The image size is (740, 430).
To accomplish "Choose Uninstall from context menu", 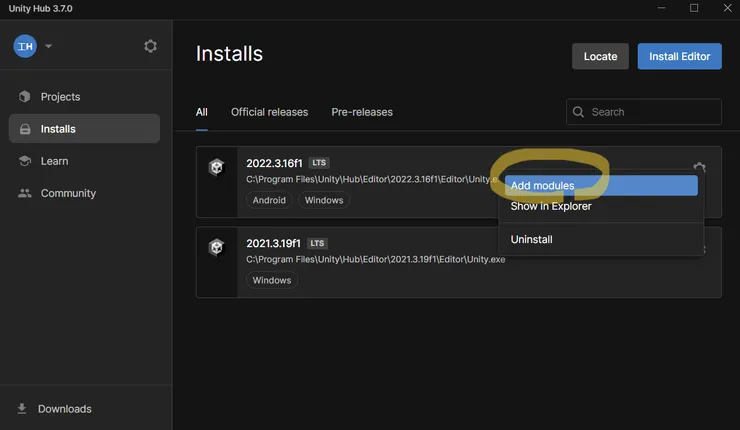I will (x=531, y=239).
